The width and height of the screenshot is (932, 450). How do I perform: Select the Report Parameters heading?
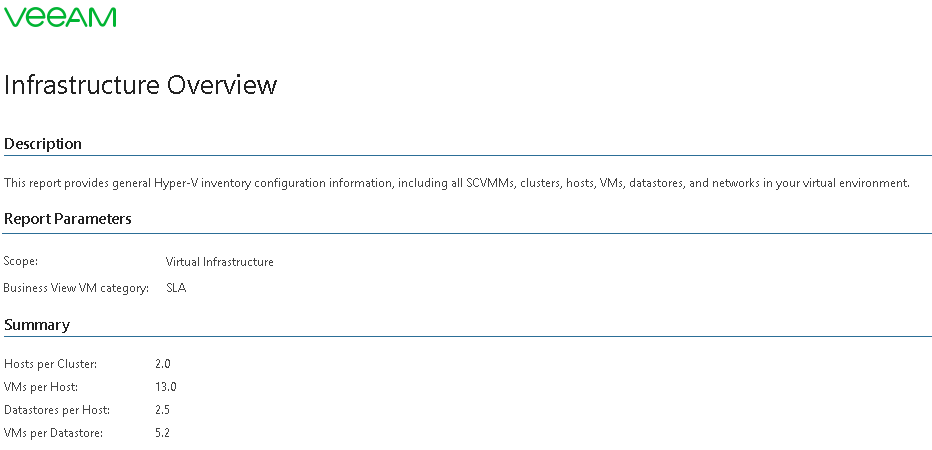pyautogui.click(x=68, y=219)
